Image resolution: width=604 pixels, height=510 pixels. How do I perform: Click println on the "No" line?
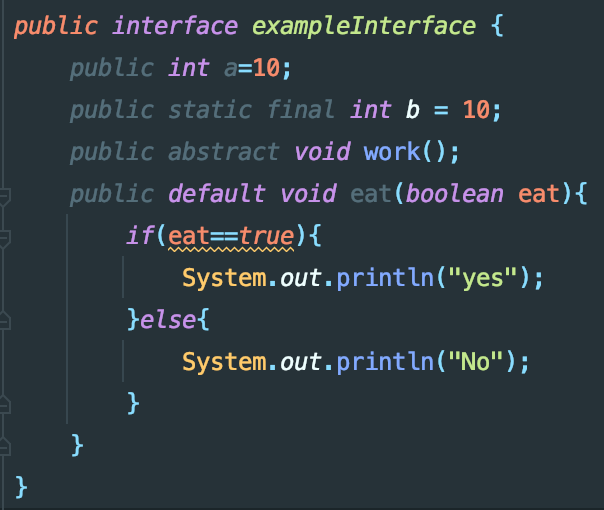pyautogui.click(x=385, y=361)
